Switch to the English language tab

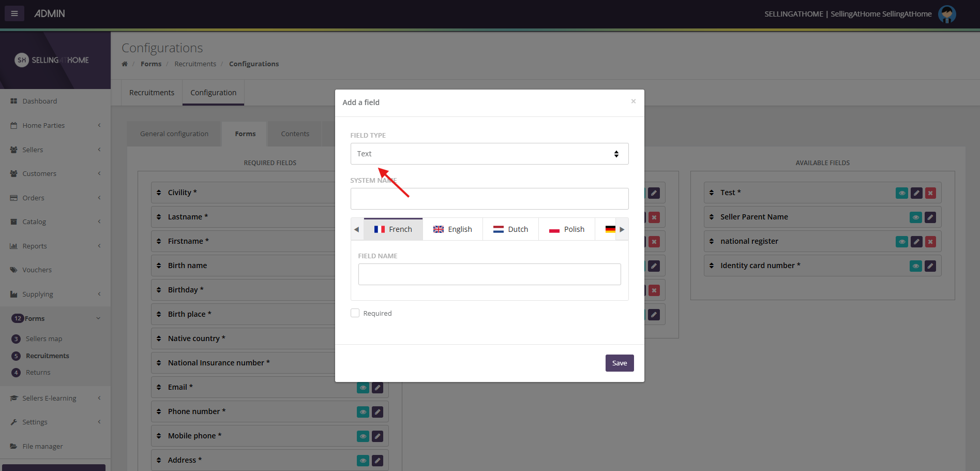point(453,229)
